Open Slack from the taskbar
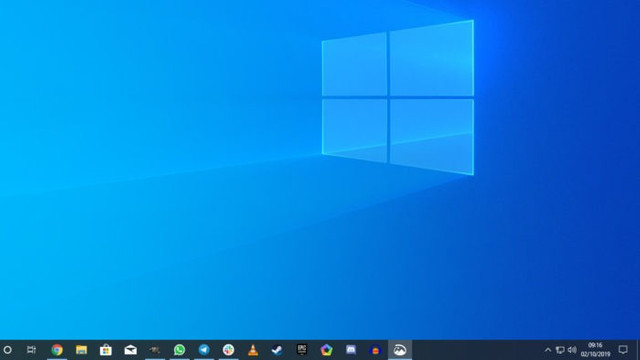 tap(229, 350)
